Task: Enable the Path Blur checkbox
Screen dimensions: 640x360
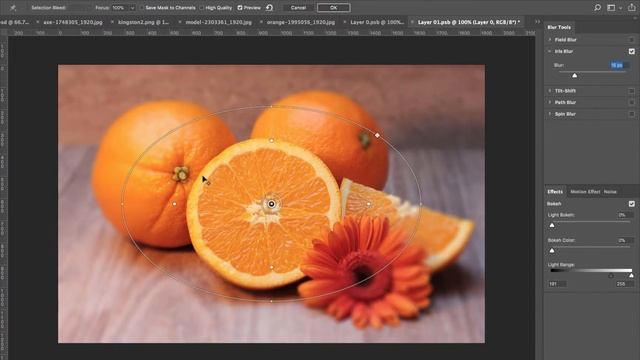Action: click(x=631, y=102)
